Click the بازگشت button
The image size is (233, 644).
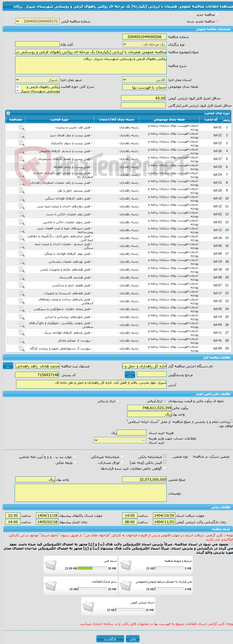pyautogui.click(x=110, y=639)
